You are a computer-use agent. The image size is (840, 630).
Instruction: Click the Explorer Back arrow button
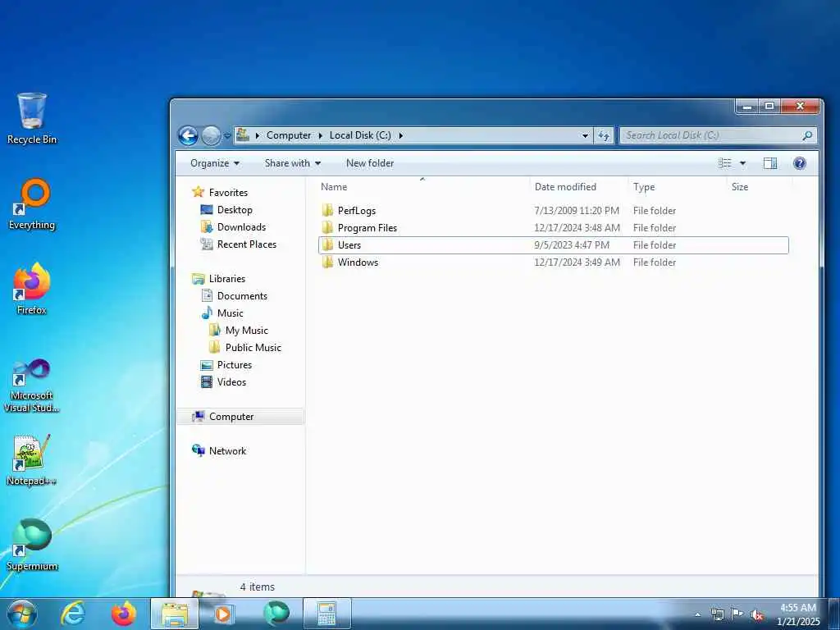188,135
